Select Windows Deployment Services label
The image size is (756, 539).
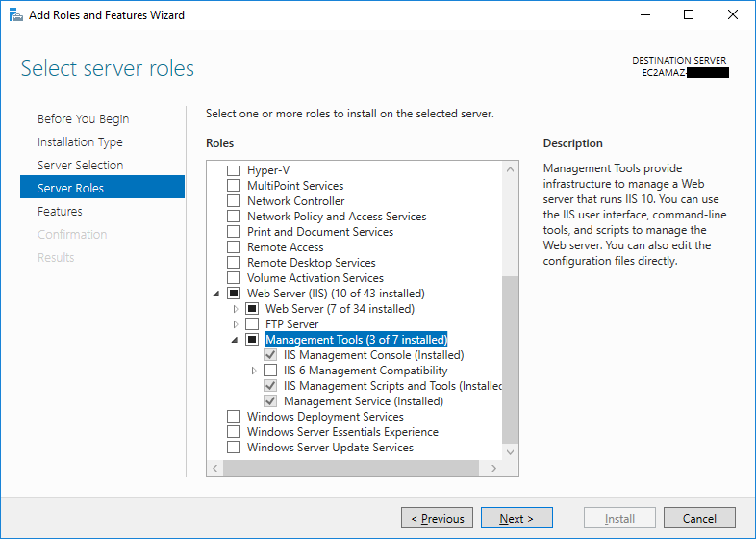point(325,417)
